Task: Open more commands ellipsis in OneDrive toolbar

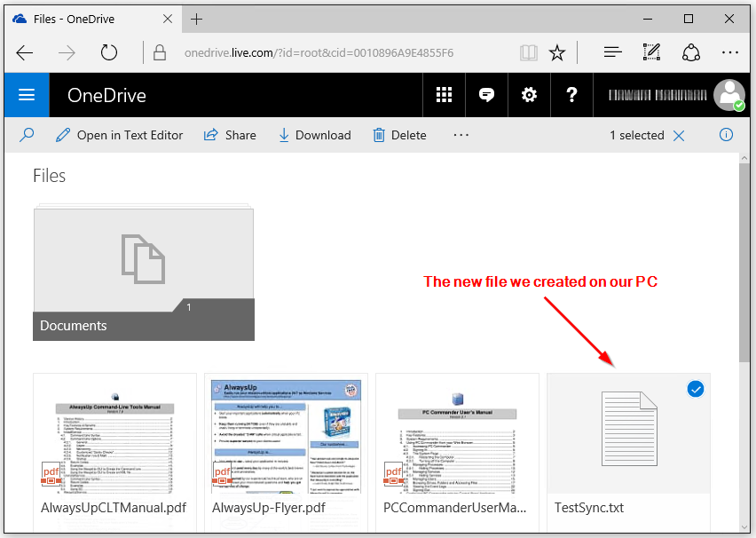Action: pyautogui.click(x=461, y=135)
